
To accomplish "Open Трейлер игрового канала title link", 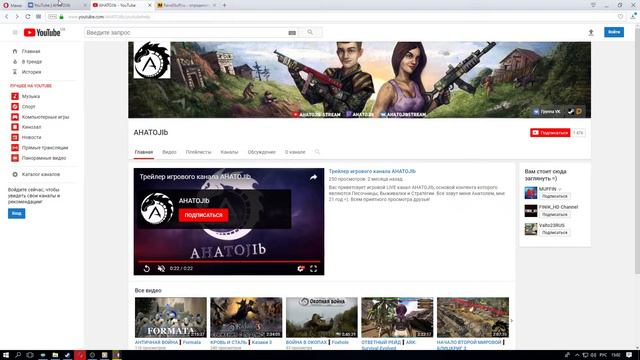I will tap(372, 171).
